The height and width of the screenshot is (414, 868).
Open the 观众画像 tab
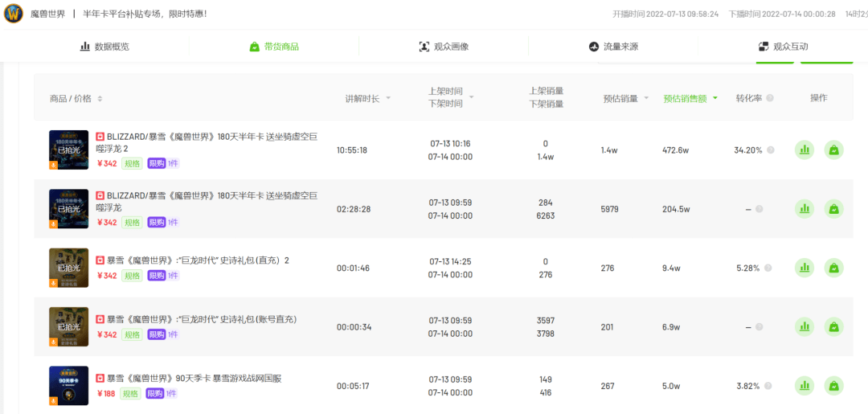tap(444, 47)
